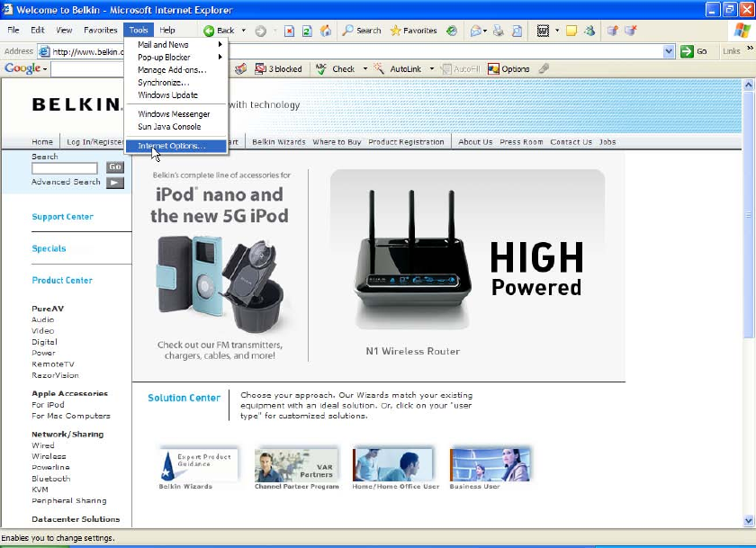756x548 pixels.
Task: Open Google toolbar Options
Action: pos(508,69)
